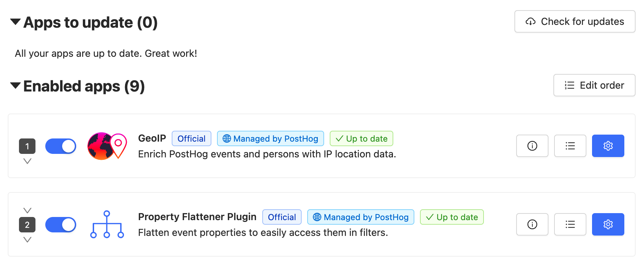Viewport: 644px width, 265px height.
Task: Click the GeoIP app globe logo
Action: pyautogui.click(x=106, y=146)
